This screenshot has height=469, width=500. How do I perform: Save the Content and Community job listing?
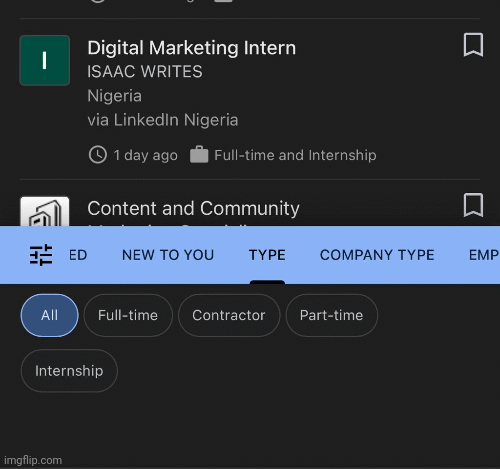473,205
